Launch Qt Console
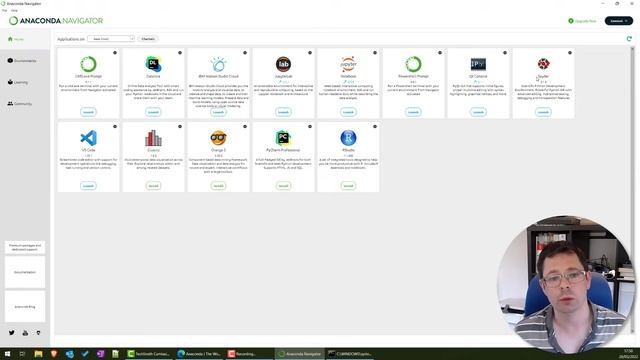Screen dimensions: 640x360 pos(478,112)
